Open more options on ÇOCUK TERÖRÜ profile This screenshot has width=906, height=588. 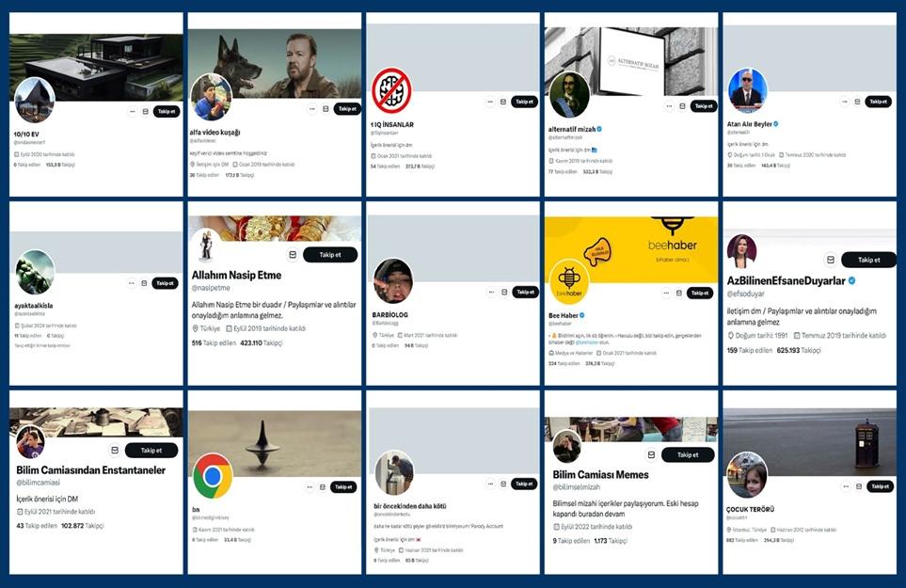click(x=846, y=486)
